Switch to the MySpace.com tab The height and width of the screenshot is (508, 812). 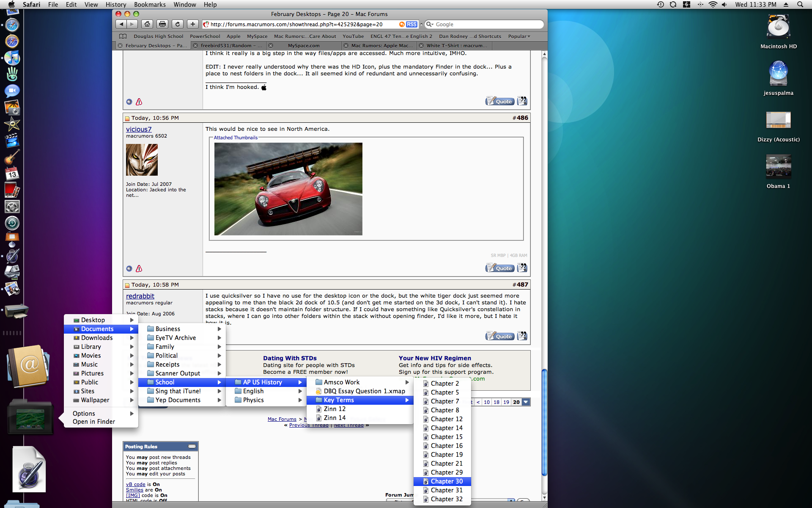[304, 46]
